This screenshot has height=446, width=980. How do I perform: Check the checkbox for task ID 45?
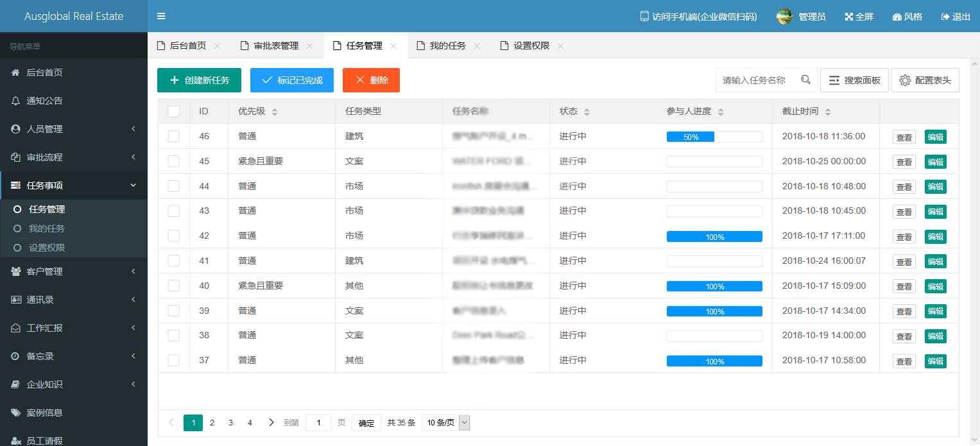pyautogui.click(x=174, y=161)
